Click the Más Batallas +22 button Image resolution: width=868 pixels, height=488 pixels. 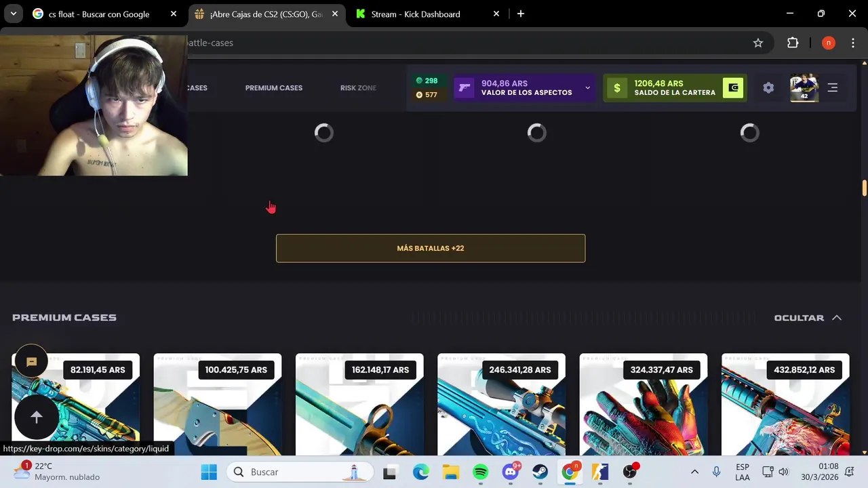(431, 248)
